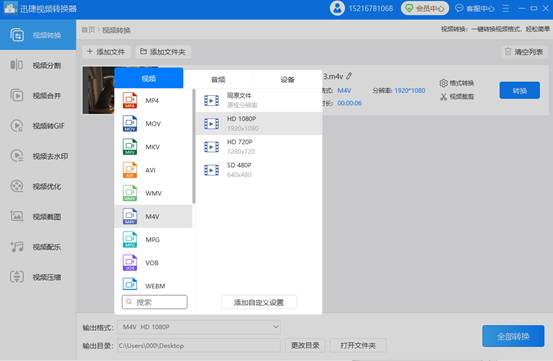Open the 视频分割 sidebar tool
This screenshot has width=553, height=361.
[38, 65]
